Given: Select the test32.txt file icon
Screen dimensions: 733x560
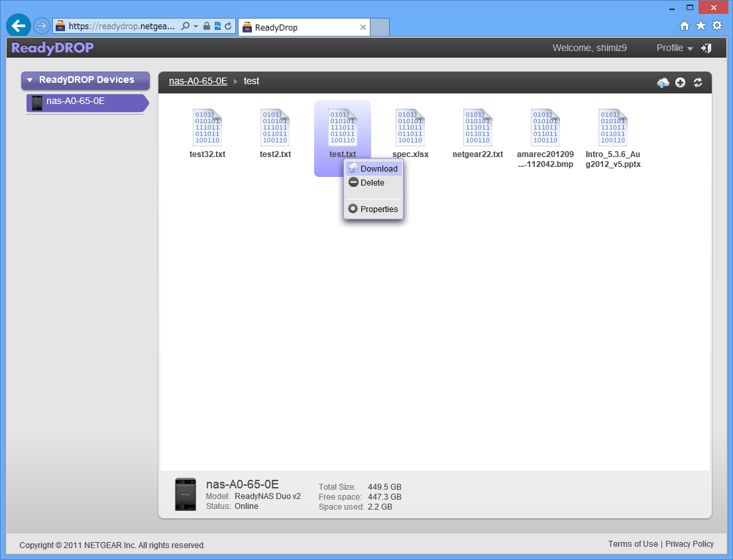Looking at the screenshot, I should pos(207,128).
